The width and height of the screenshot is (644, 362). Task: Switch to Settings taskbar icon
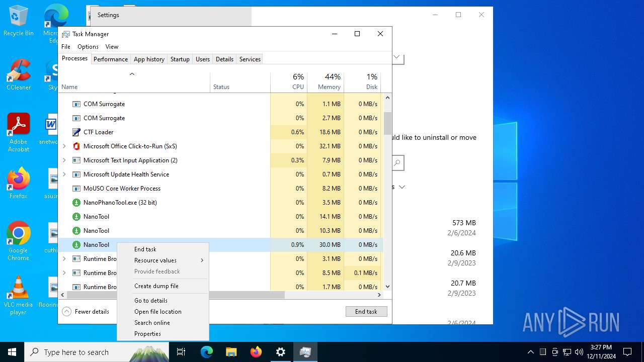pyautogui.click(x=281, y=352)
